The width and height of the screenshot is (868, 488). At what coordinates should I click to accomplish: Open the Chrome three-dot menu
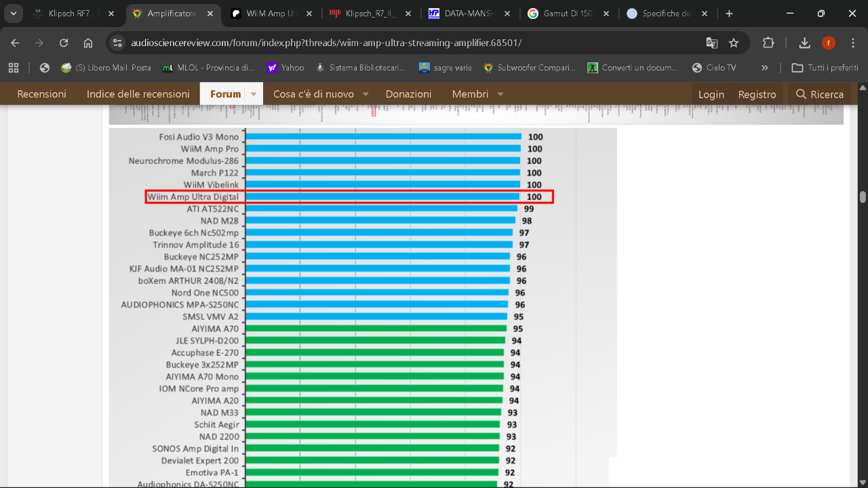point(852,43)
